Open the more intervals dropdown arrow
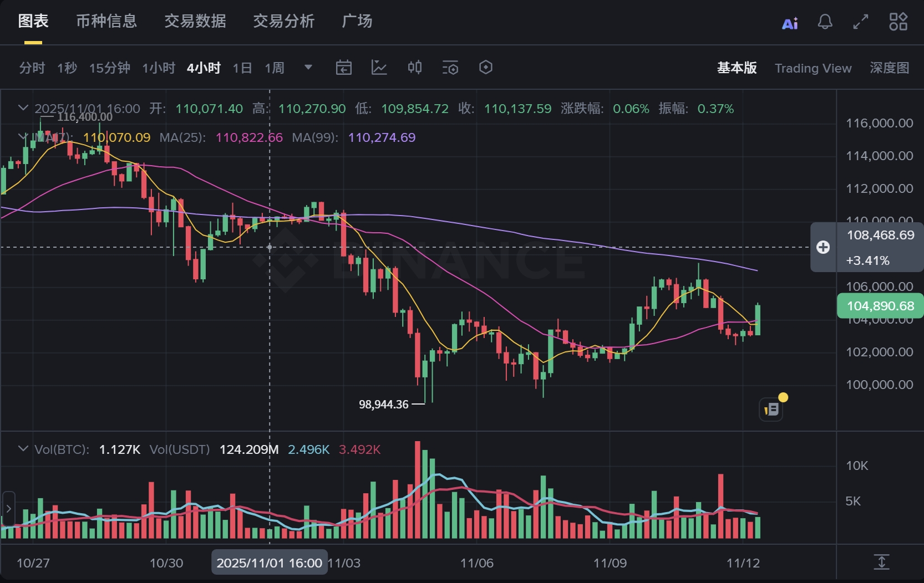 click(308, 68)
